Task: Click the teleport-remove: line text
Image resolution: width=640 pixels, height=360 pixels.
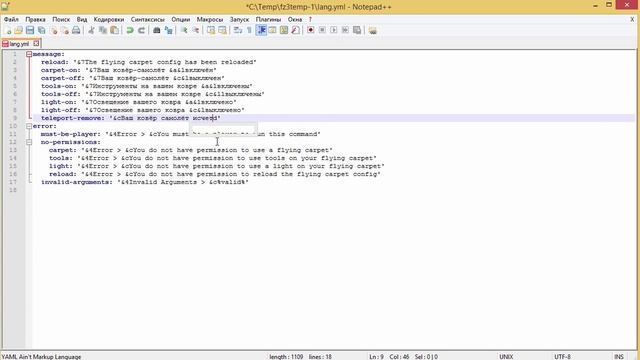Action: (x=131, y=118)
